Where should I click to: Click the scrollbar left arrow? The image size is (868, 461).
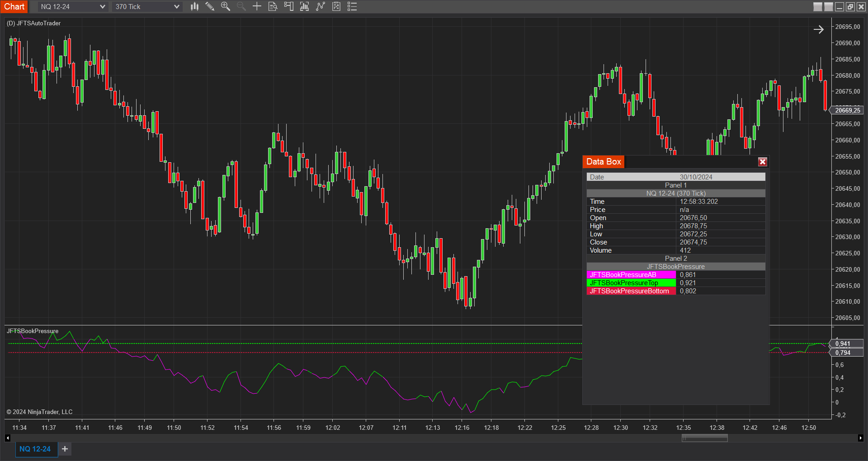[8, 438]
